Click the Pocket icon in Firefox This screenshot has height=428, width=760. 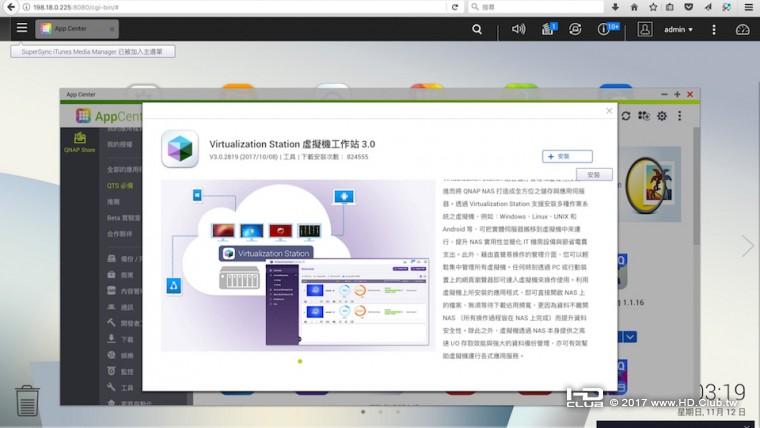coord(688,7)
